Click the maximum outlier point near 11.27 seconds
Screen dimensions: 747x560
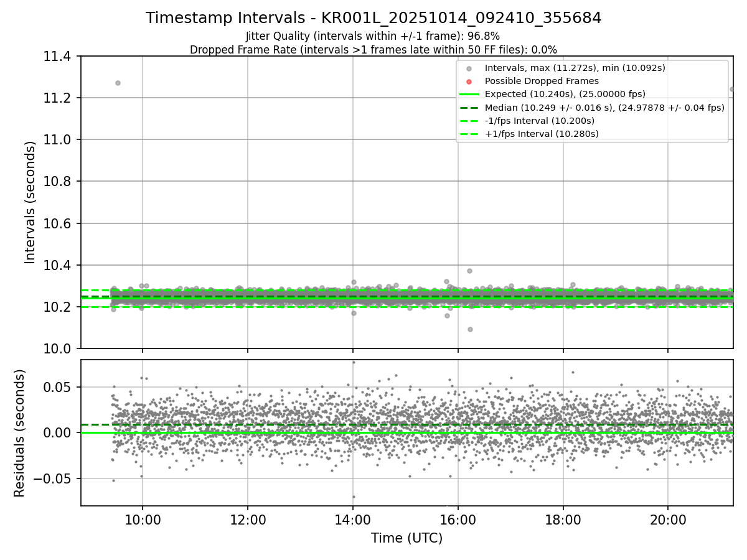point(118,83)
